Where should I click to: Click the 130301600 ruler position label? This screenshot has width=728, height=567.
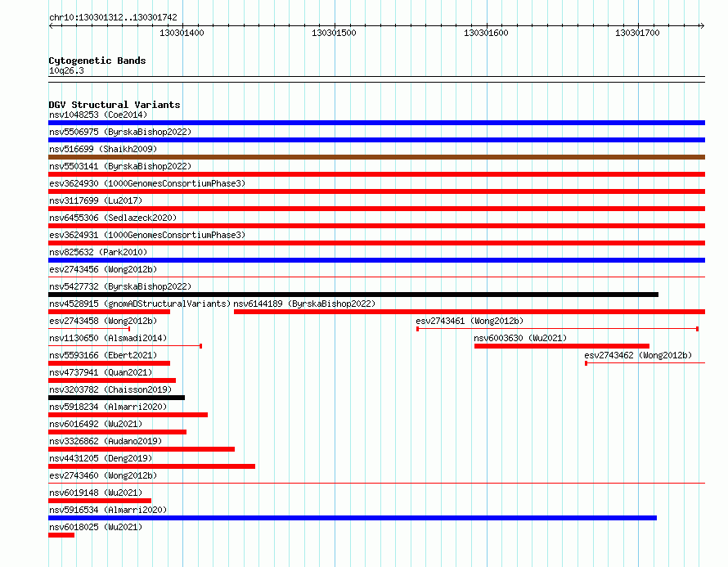486,33
